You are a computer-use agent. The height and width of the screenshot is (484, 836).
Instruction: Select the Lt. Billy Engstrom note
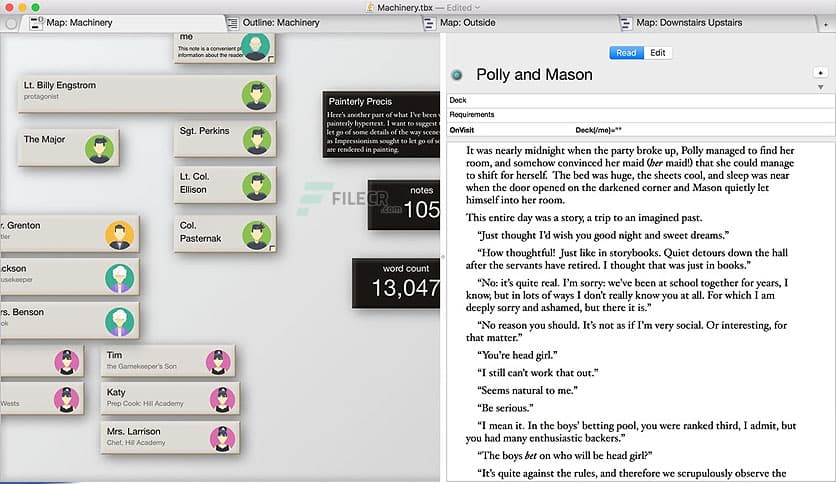[147, 94]
